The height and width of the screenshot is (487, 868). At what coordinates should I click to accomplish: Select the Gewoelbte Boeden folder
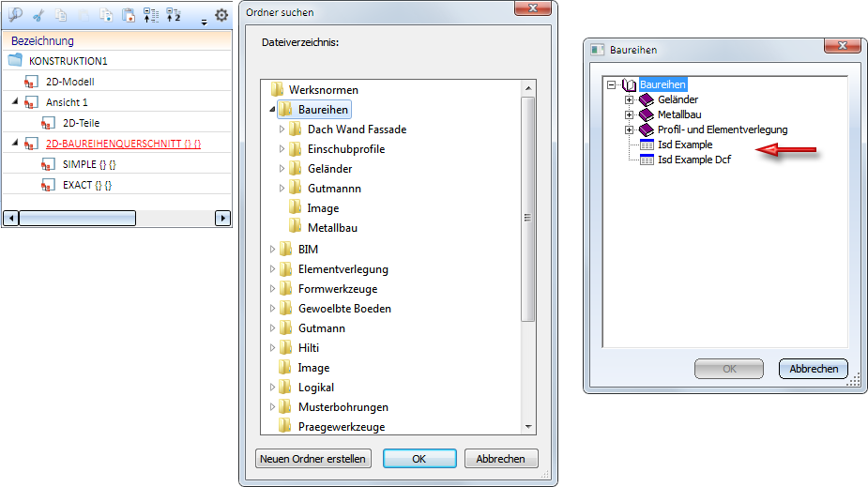(x=344, y=309)
